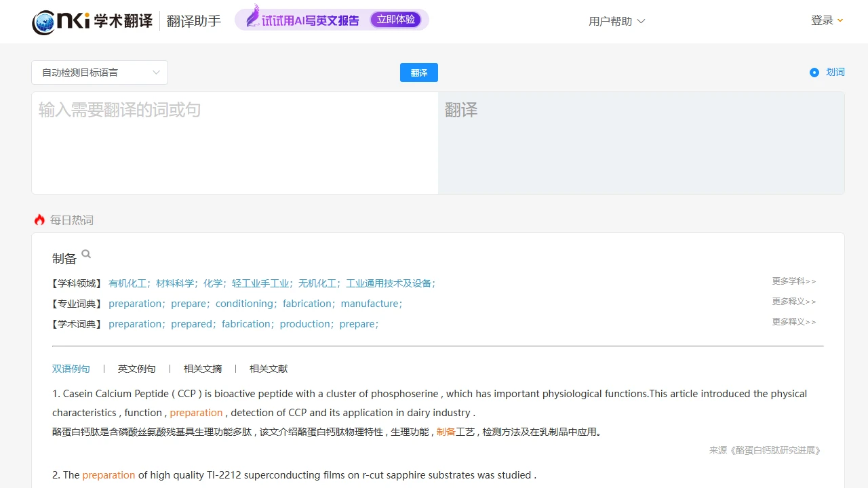Image resolution: width=868 pixels, height=488 pixels.
Task: Click the dropdown arrow beside 登录
Action: pyautogui.click(x=840, y=20)
